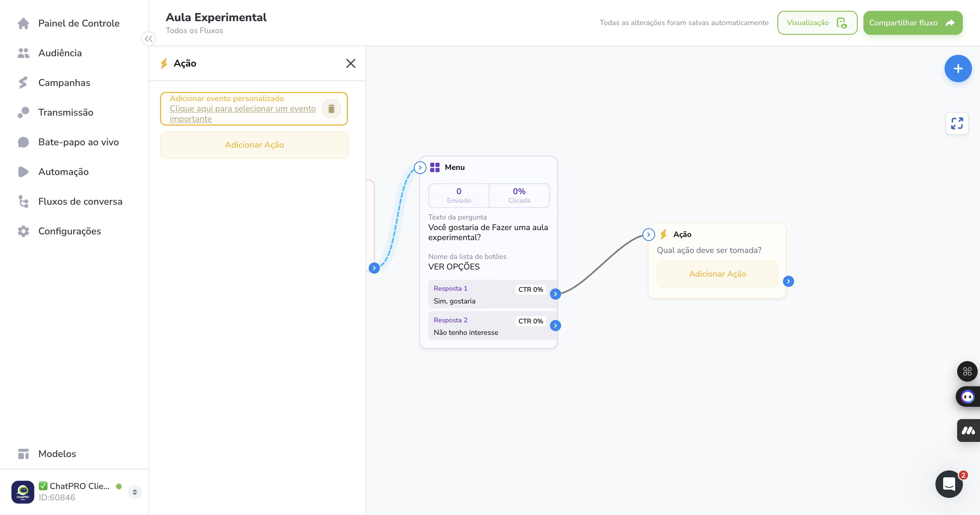Click Compartilhar fluxo button

913,23
